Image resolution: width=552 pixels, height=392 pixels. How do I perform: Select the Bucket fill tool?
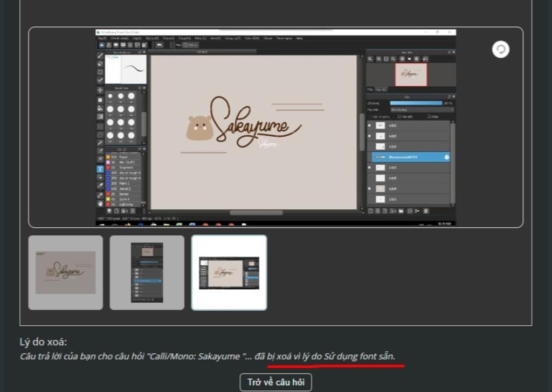point(100,108)
